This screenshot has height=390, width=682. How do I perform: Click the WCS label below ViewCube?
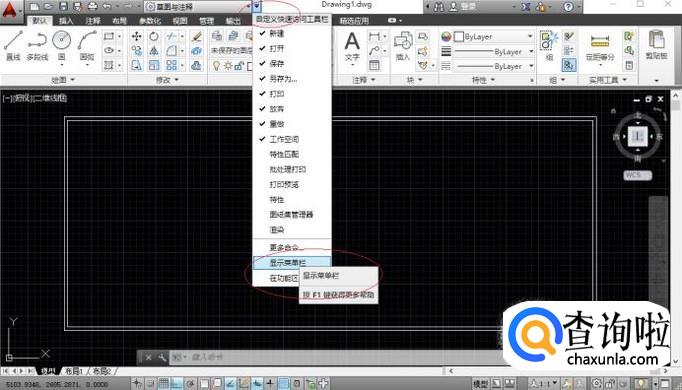tap(637, 175)
